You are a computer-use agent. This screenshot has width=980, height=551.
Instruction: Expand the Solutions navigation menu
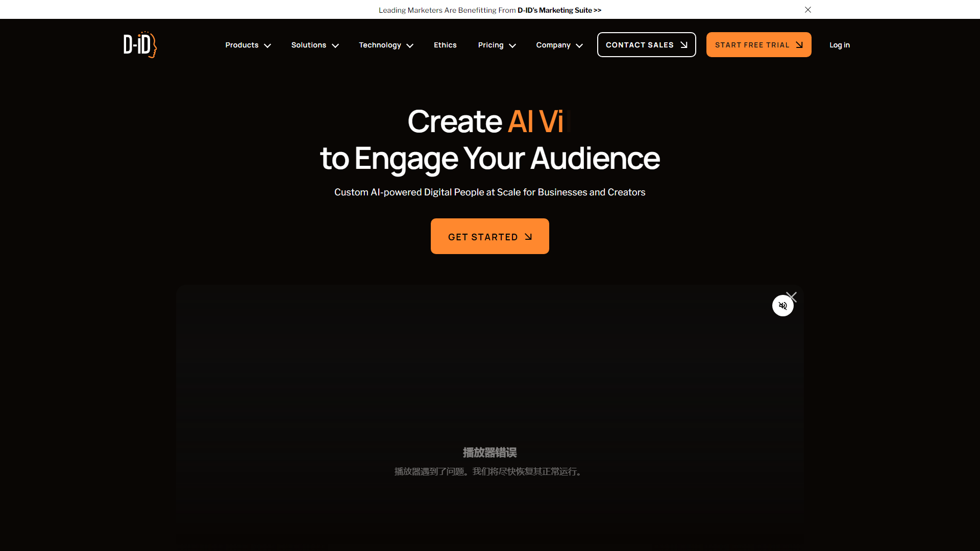[x=314, y=44]
